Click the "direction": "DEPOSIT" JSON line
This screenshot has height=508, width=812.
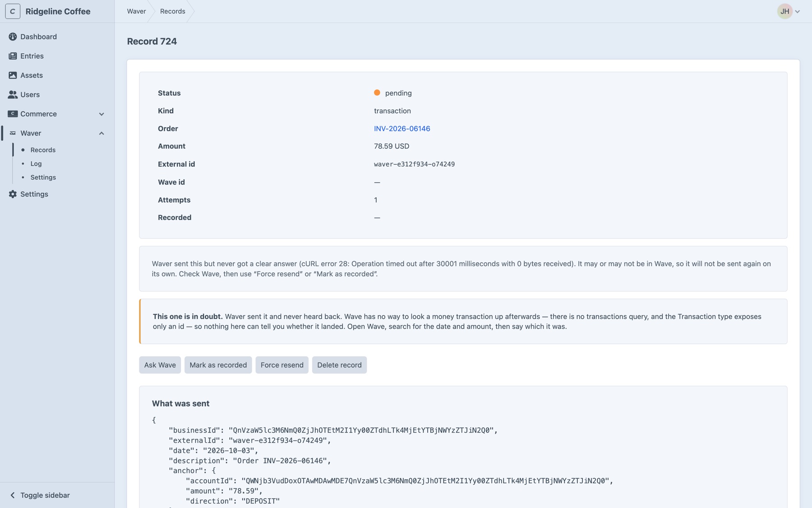click(233, 501)
